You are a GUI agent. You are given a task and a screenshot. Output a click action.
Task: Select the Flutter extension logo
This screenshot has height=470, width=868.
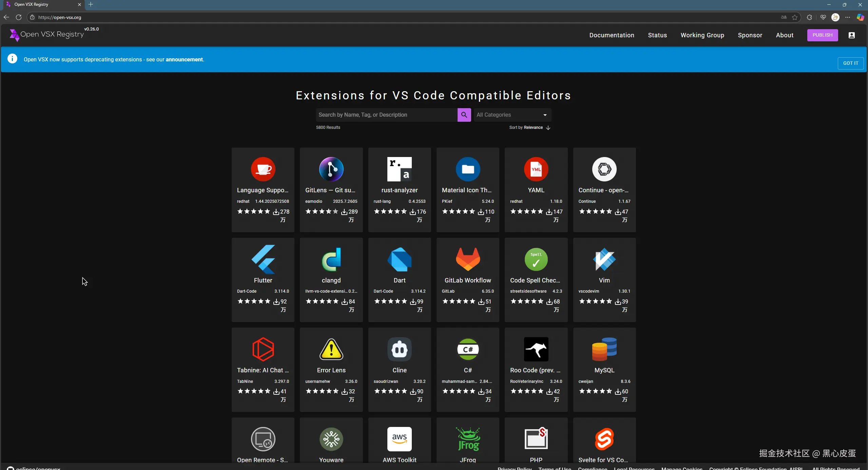tap(263, 259)
